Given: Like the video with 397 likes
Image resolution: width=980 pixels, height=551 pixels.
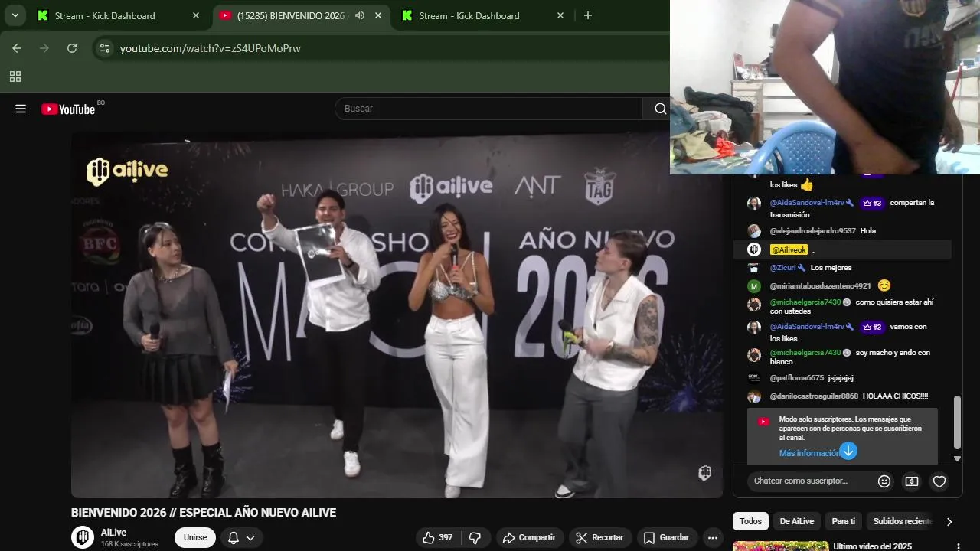Looking at the screenshot, I should click(x=438, y=537).
